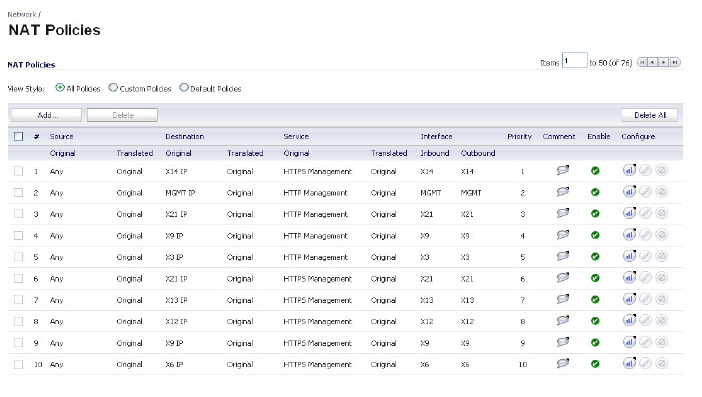The height and width of the screenshot is (397, 702).
Task: View comment bubble for policy 7
Action: tap(563, 299)
